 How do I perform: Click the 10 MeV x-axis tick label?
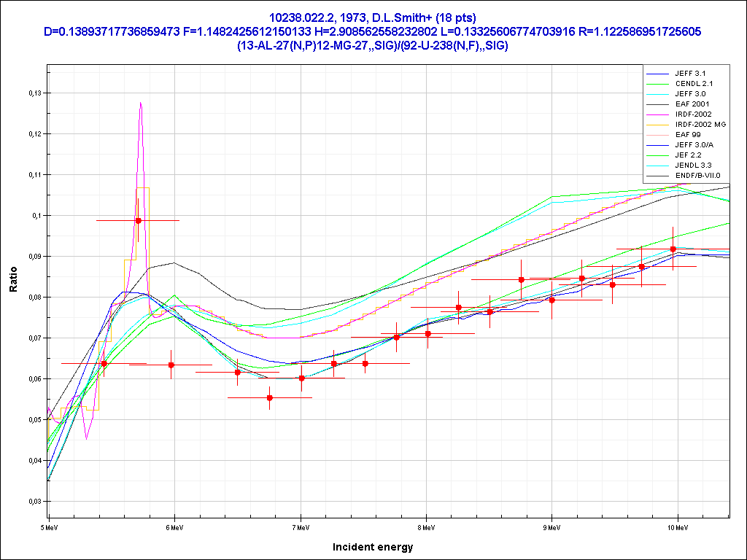pyautogui.click(x=677, y=526)
